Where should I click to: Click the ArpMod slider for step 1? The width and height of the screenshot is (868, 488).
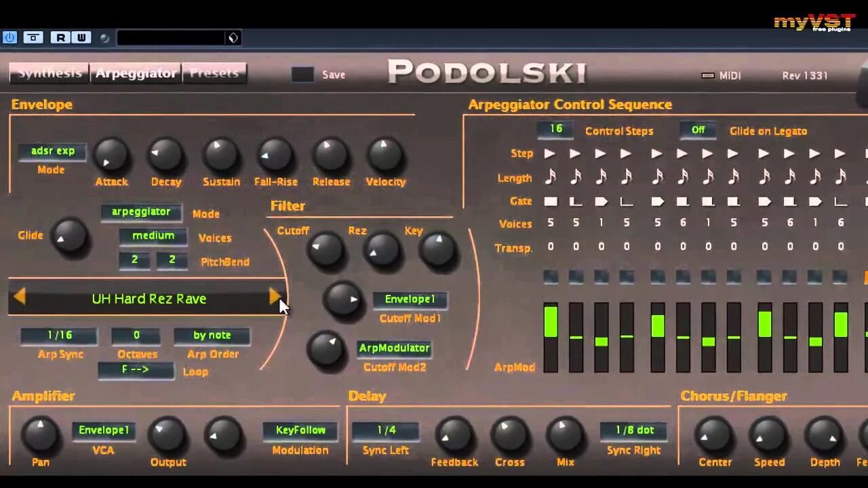tap(551, 338)
